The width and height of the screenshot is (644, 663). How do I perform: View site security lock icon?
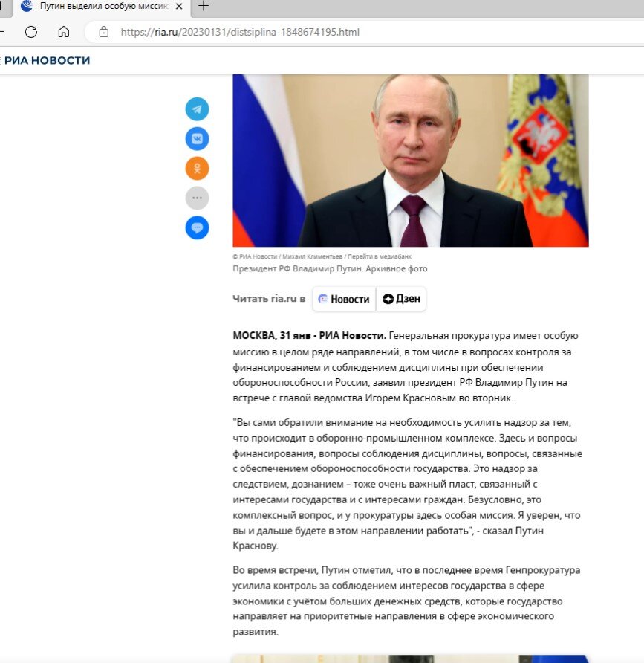pyautogui.click(x=103, y=32)
